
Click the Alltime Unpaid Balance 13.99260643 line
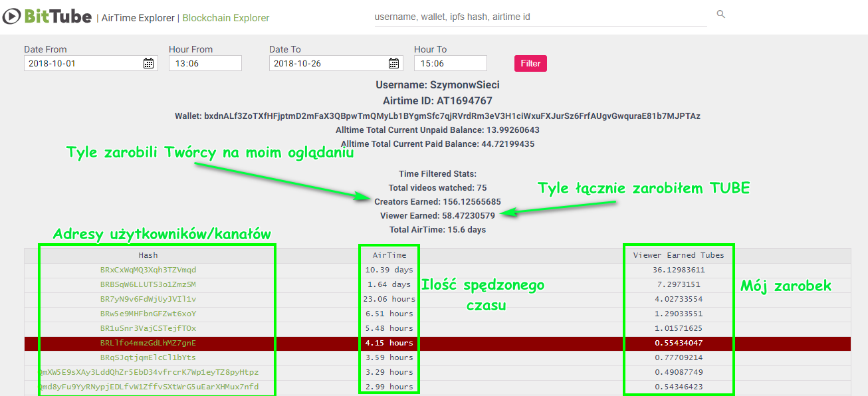point(437,130)
